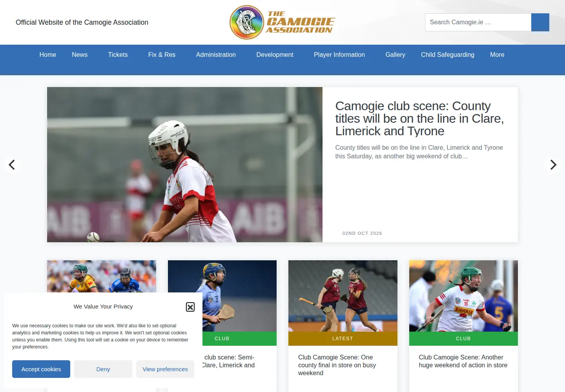This screenshot has width=565, height=392.
Task: Open the Player Information menu
Action: coord(339,55)
